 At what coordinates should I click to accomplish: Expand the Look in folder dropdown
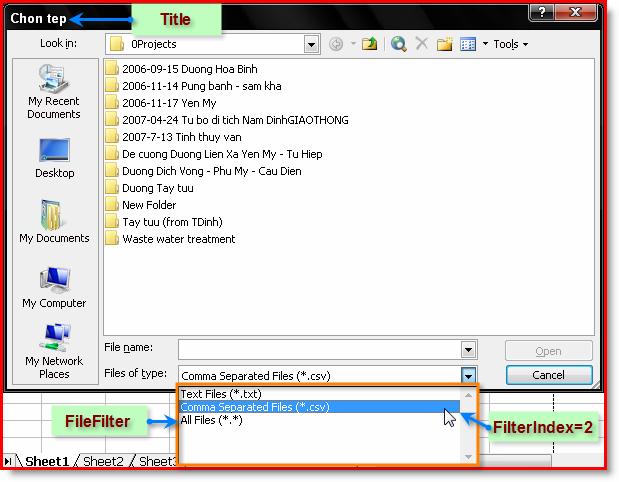(x=311, y=44)
